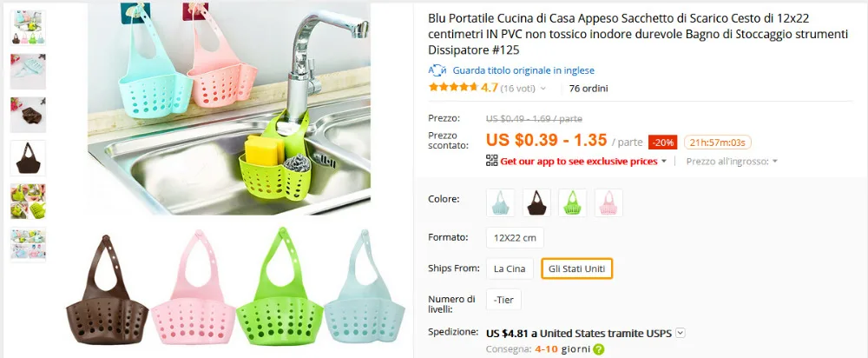This screenshot has width=868, height=358.
Task: Expand the USPS shipping method dropdown
Action: (x=681, y=334)
